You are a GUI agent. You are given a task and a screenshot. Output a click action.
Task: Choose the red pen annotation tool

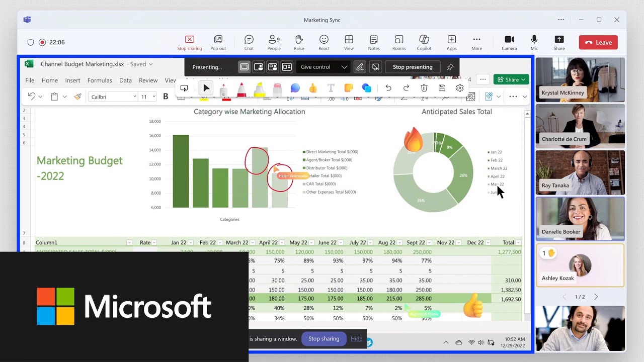tap(241, 89)
